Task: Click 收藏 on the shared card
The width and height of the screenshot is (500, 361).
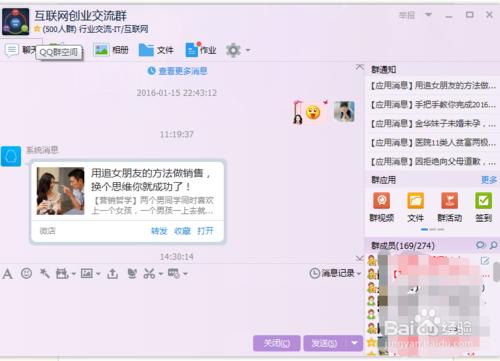Action: (x=182, y=231)
